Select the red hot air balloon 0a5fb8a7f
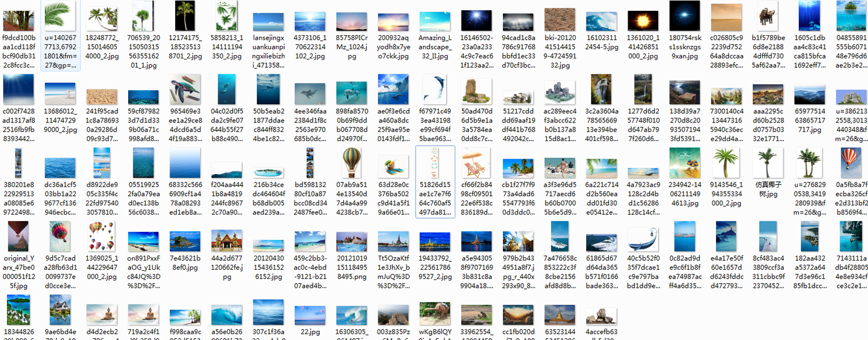868x340 pixels. pos(851,163)
